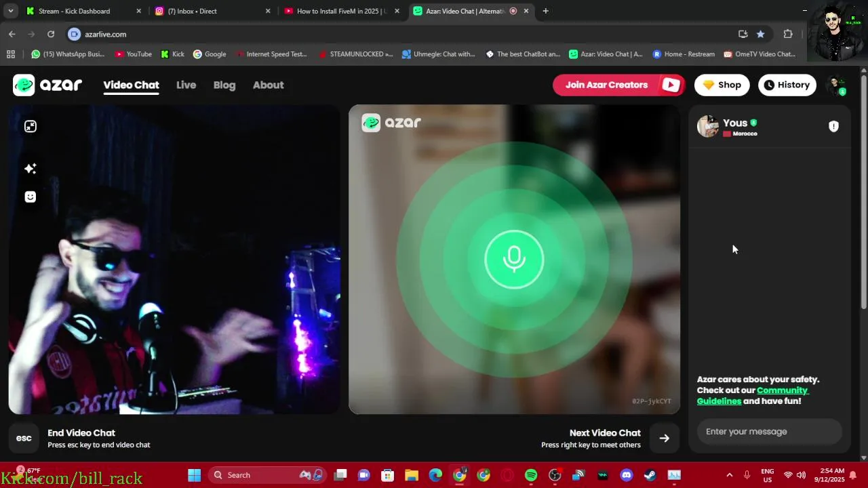Open the Home - Restream bookmark
Screen dimensions: 868x488
pyautogui.click(x=684, y=54)
